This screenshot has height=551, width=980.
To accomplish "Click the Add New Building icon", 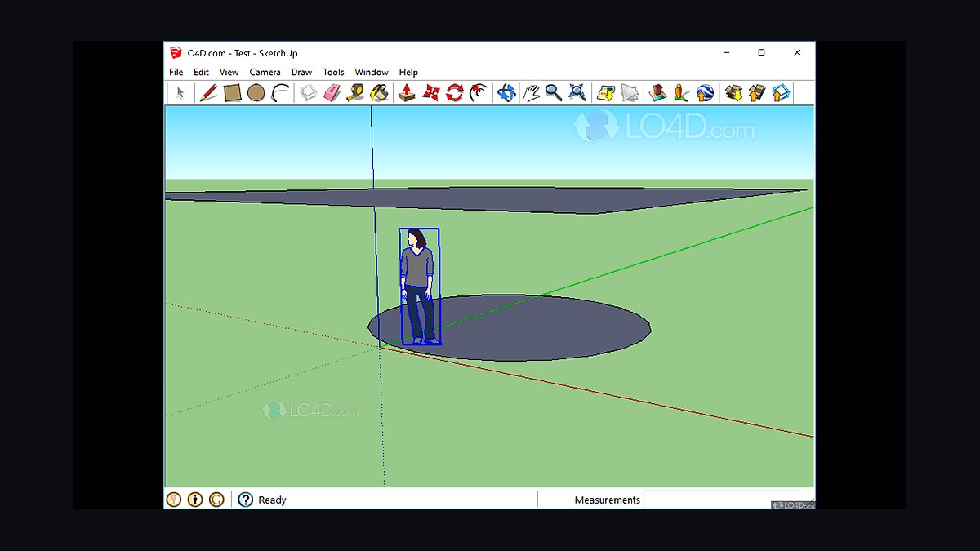I will (x=657, y=93).
